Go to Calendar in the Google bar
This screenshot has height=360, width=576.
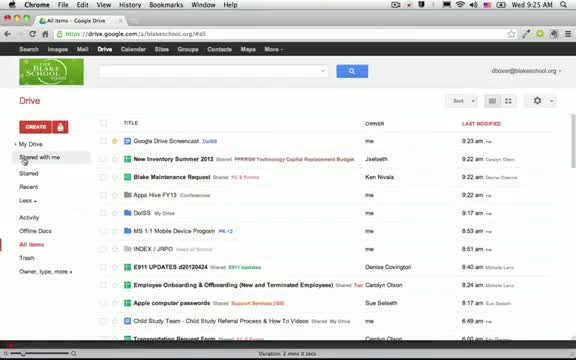[x=133, y=49]
